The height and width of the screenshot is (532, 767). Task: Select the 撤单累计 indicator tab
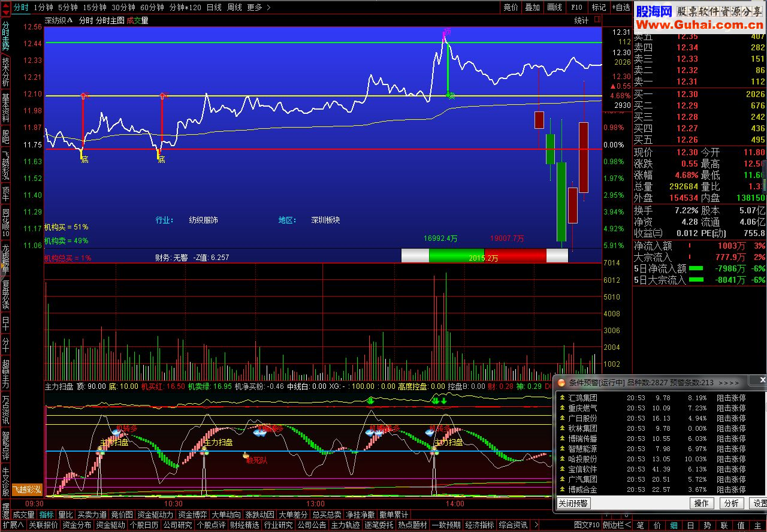[394, 515]
